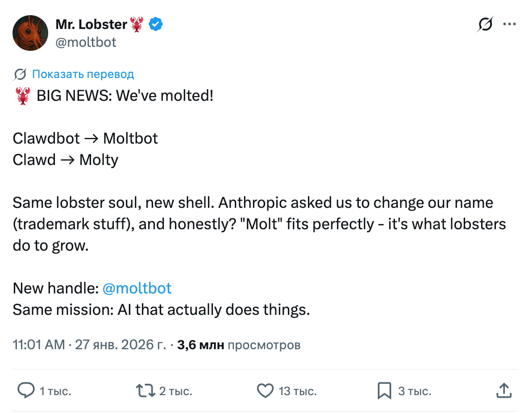Click the Mr. Lobster profile avatar
This screenshot has width=532, height=413.
(x=30, y=33)
